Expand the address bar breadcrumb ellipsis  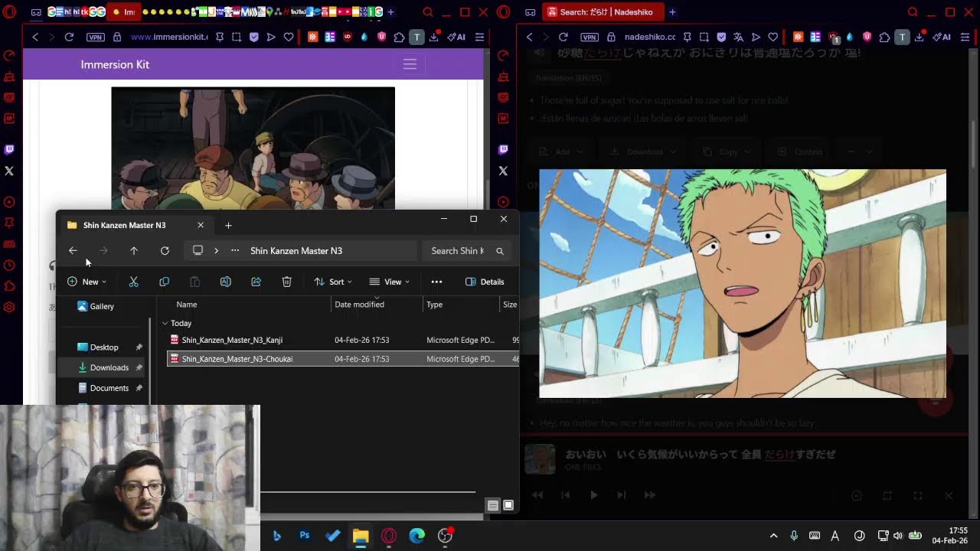[x=235, y=250]
